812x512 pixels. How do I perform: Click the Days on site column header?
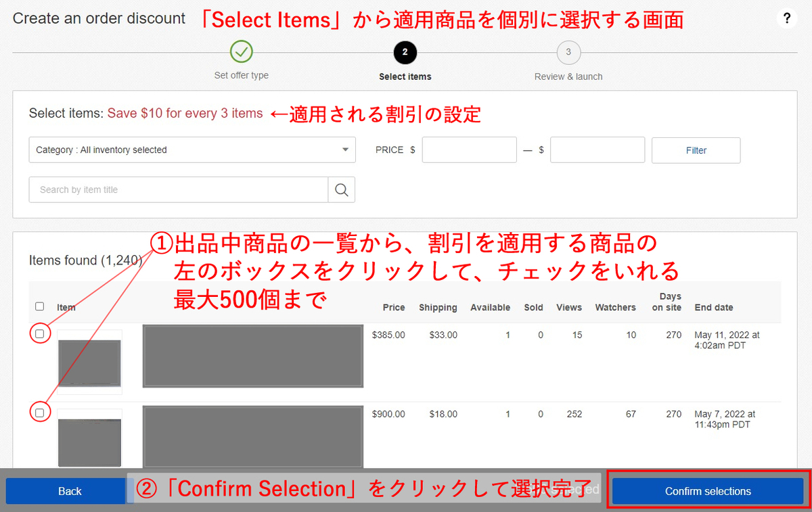[x=667, y=302]
